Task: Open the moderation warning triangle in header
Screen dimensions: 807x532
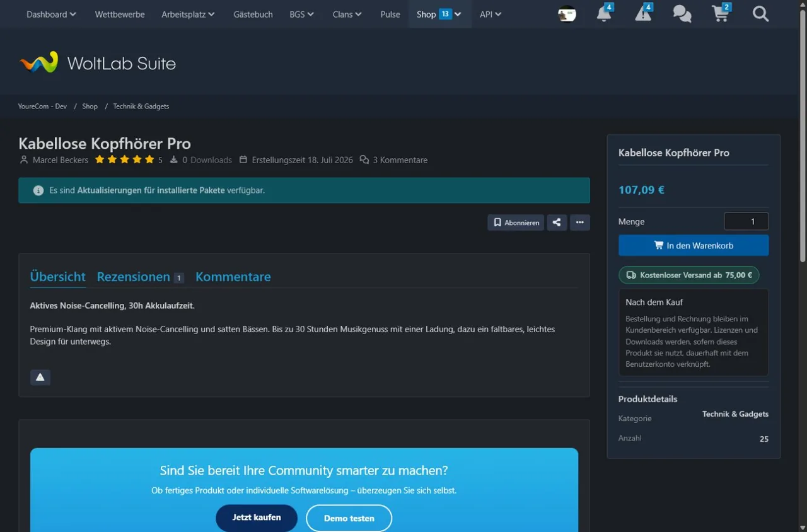Action: click(x=643, y=13)
